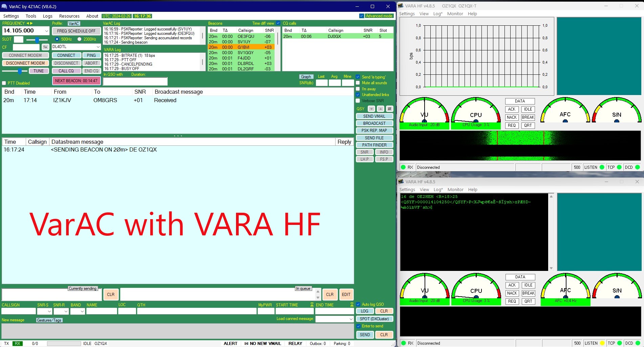Click the QSY down triangle button
Viewport: 644px width, 347px height.
[x=371, y=109]
